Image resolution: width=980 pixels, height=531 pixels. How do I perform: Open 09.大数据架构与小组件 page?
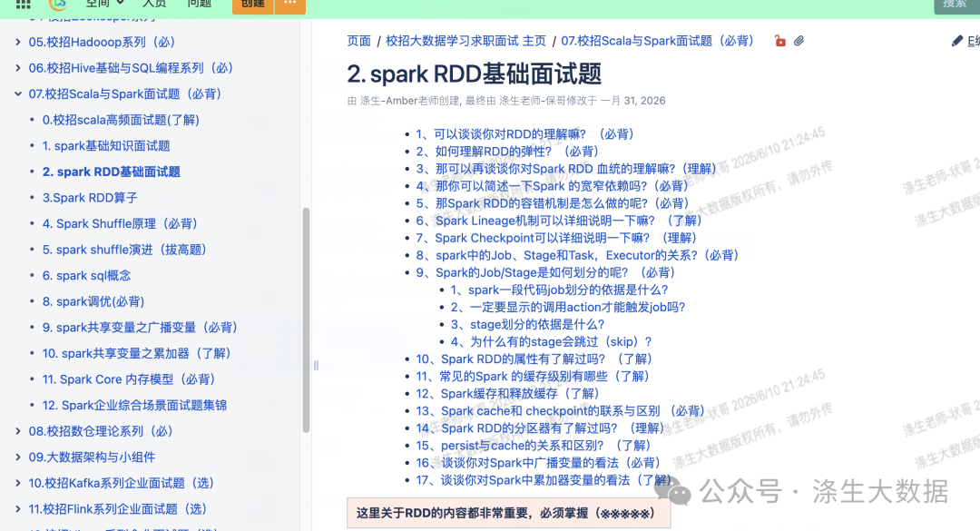92,457
